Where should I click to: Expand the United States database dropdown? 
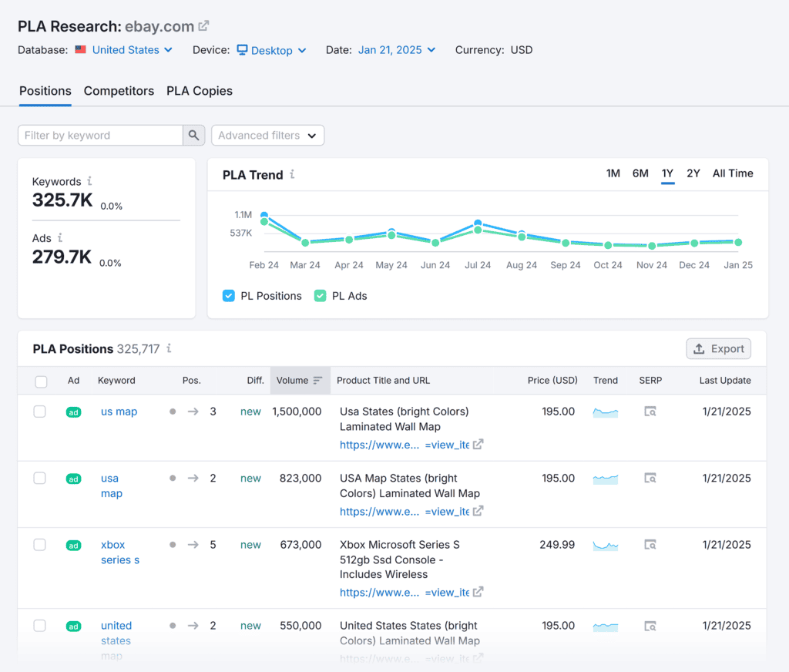click(x=126, y=50)
